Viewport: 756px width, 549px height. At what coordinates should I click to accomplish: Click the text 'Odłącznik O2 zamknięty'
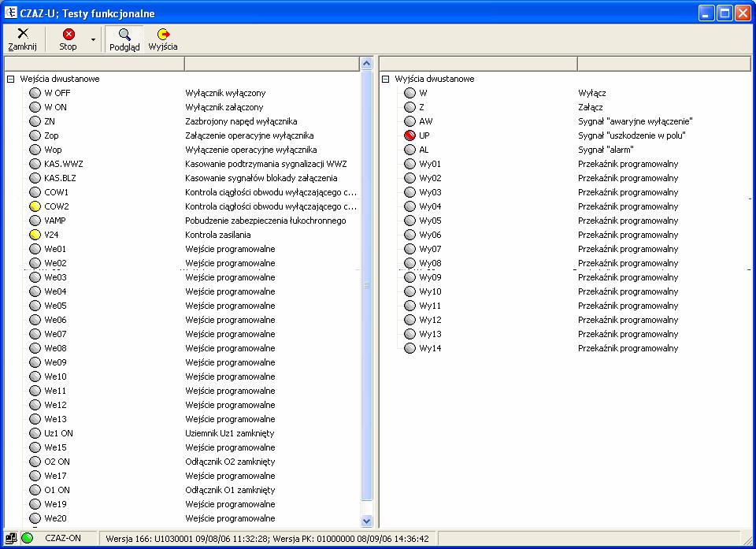[x=230, y=462]
